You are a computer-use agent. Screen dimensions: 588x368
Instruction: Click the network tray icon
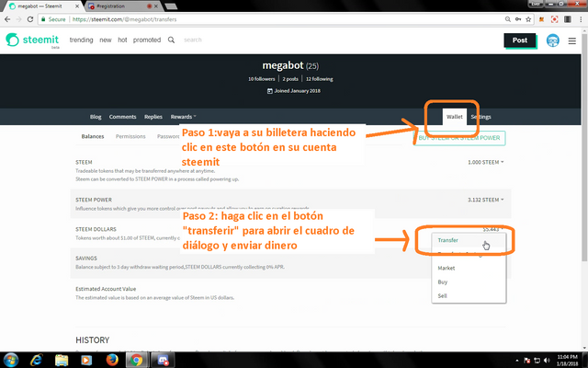537,361
